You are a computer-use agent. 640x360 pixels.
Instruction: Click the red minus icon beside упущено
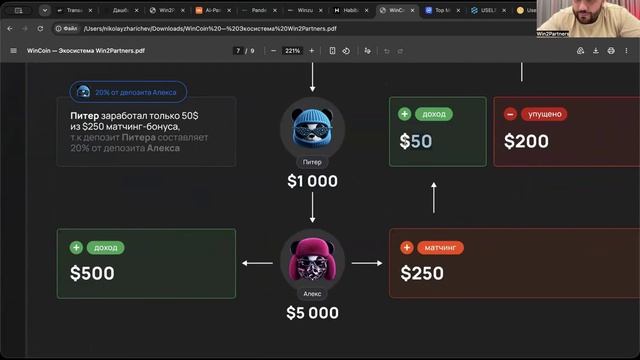(x=510, y=114)
